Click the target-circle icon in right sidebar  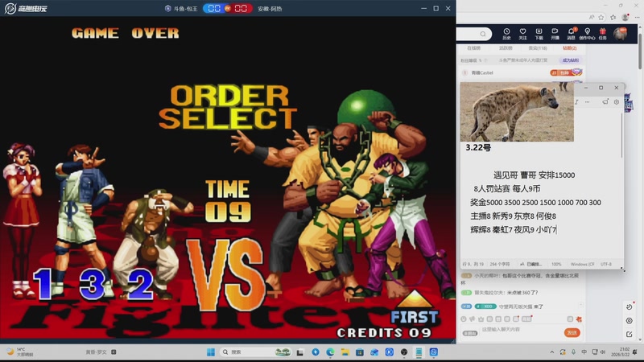[x=630, y=320]
